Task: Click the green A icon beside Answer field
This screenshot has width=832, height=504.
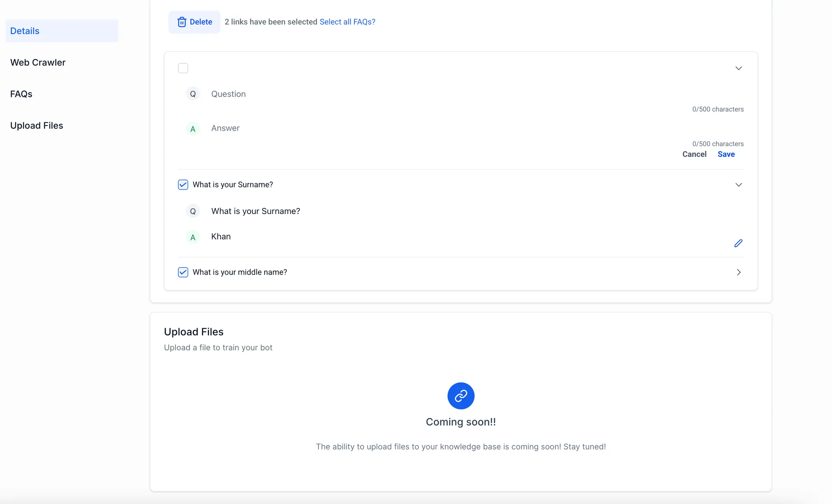Action: [x=193, y=129]
